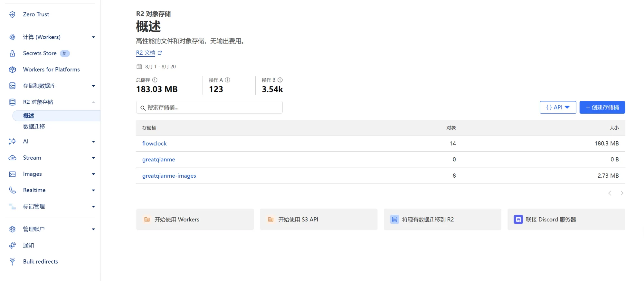Click the S3 API card document icon

click(271, 220)
